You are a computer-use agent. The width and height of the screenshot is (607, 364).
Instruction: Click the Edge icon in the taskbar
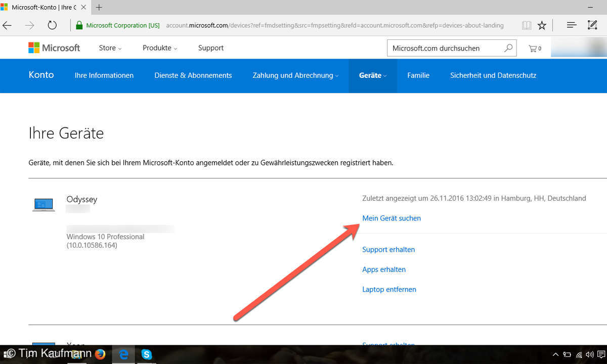click(123, 354)
